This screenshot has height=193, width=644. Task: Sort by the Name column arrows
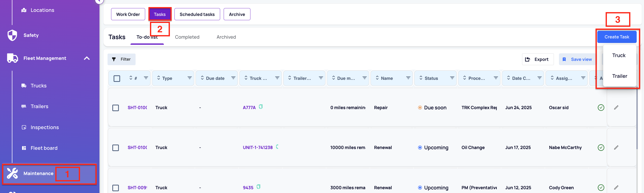click(377, 78)
